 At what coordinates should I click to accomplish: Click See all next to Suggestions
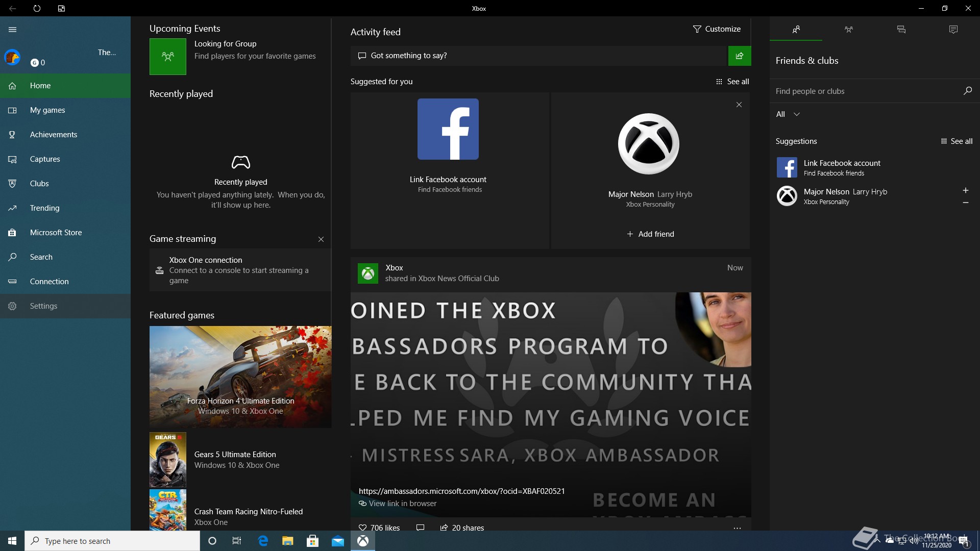pyautogui.click(x=957, y=141)
